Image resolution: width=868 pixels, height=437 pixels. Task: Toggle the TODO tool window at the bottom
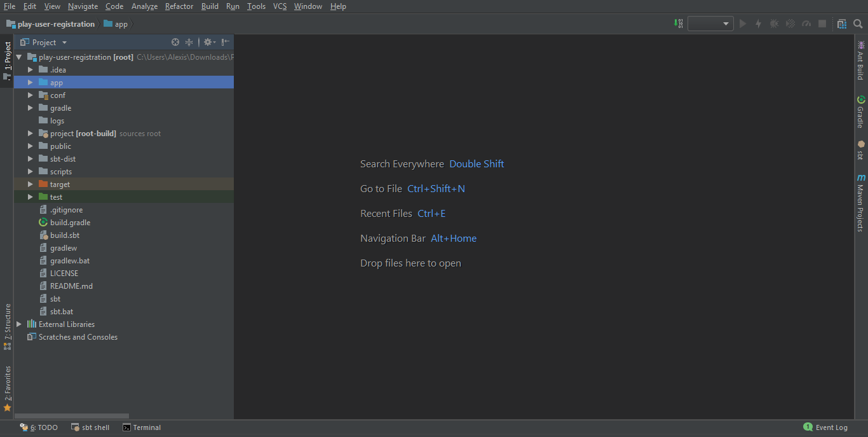pyautogui.click(x=39, y=427)
